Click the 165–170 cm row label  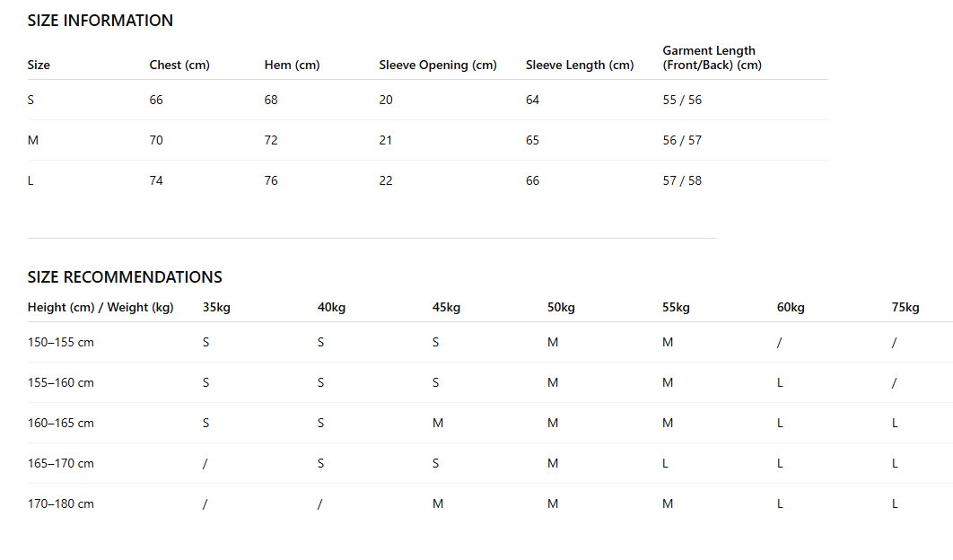coord(61,463)
